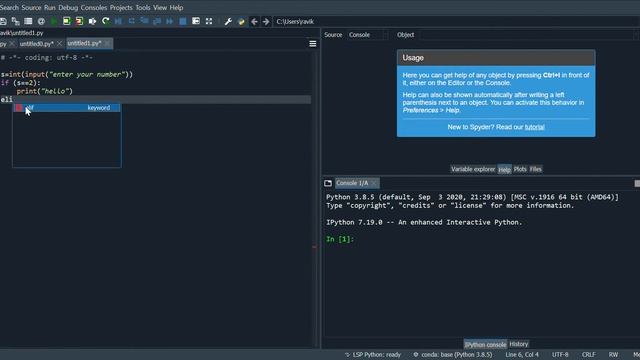Run selection or current line icon
Screen dimensions: 640x360
tap(92, 21)
